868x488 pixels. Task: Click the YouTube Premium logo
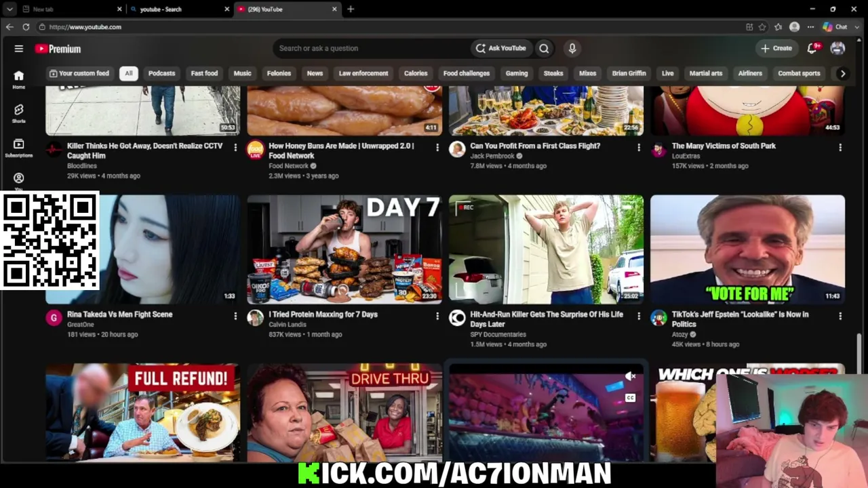pos(58,49)
